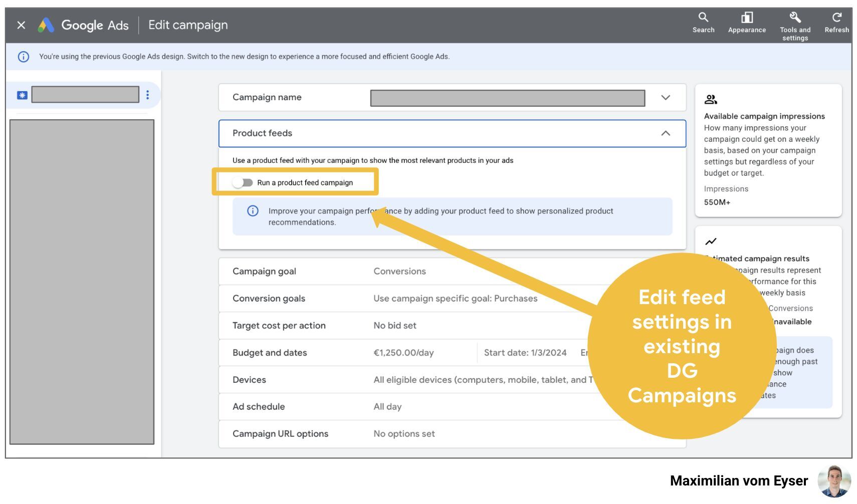Click the 'Conversions' goal value
Screen dimensions: 857x504
click(399, 272)
